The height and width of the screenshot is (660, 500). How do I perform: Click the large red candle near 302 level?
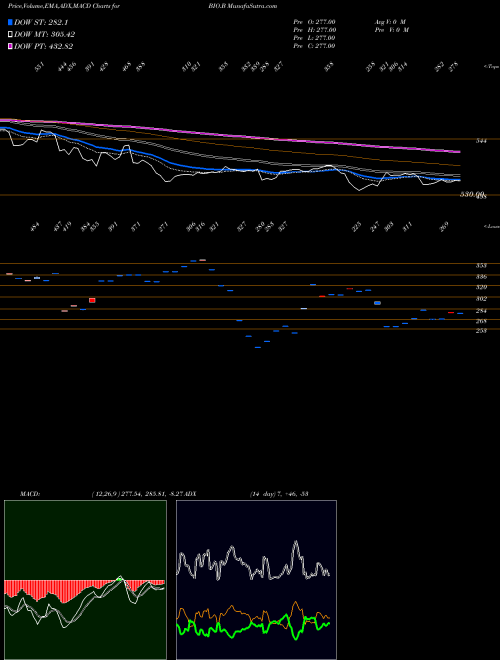pyautogui.click(x=92, y=300)
